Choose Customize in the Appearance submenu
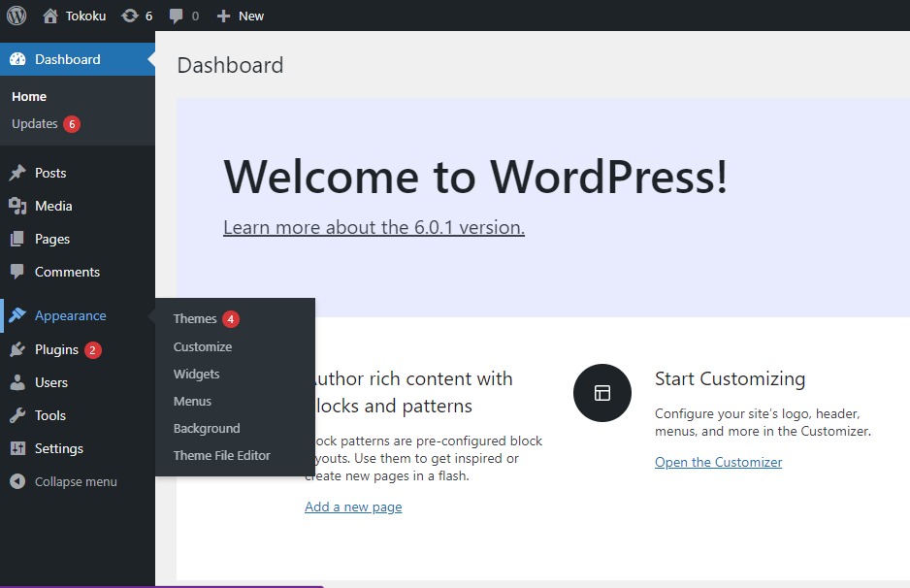 (x=203, y=346)
